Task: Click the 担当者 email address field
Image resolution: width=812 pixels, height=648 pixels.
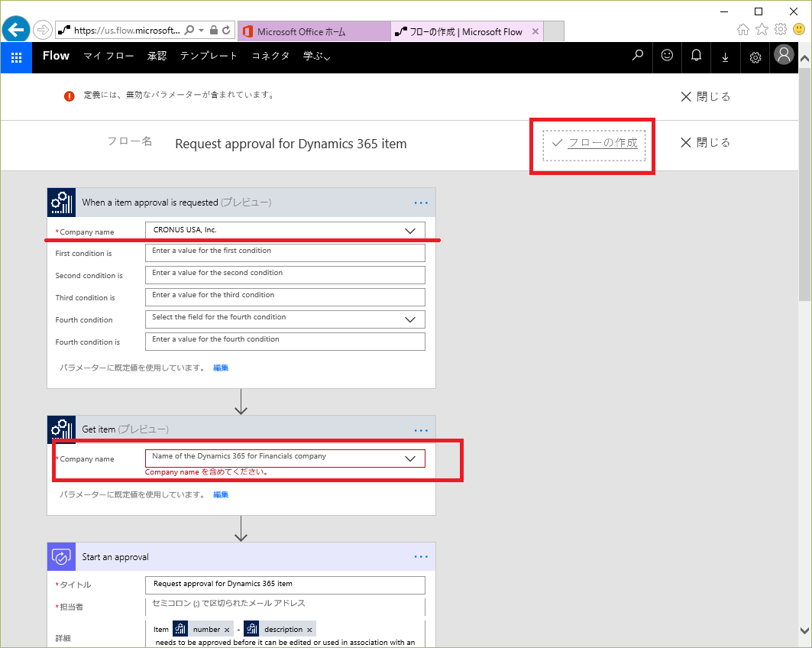Action: pos(286,607)
